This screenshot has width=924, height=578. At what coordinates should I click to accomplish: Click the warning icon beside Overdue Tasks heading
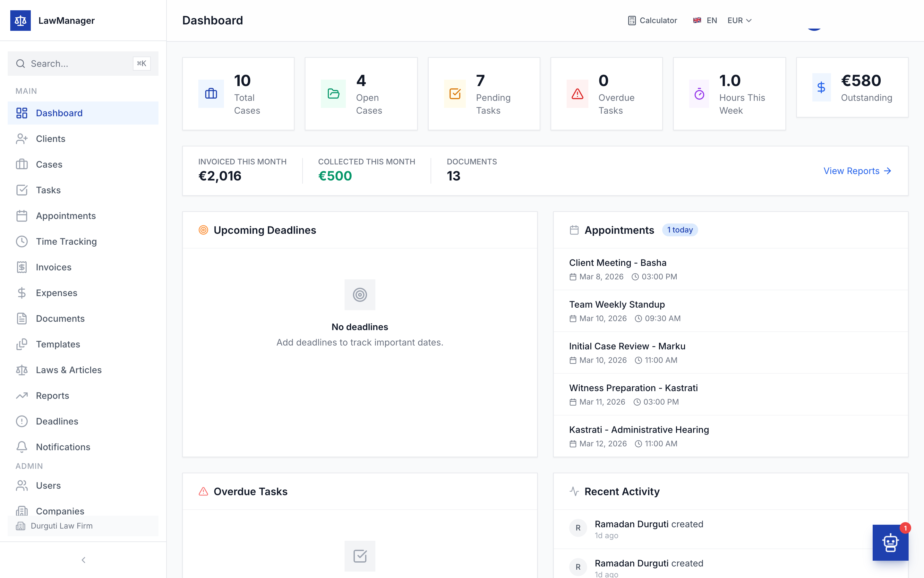click(x=203, y=491)
